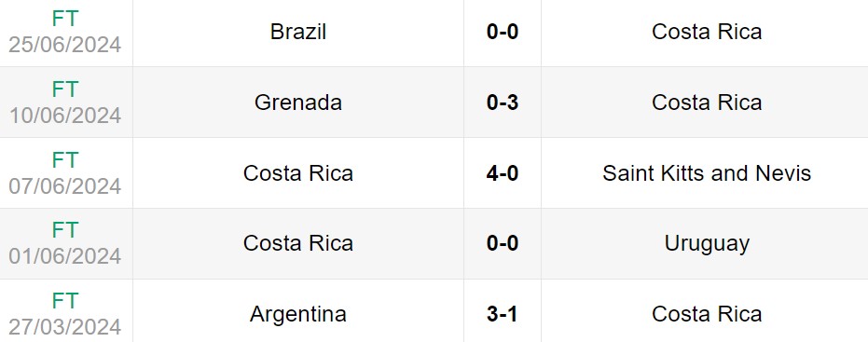Open the Brazil team link
Viewport: 868px width, 342px height.
pos(297,32)
